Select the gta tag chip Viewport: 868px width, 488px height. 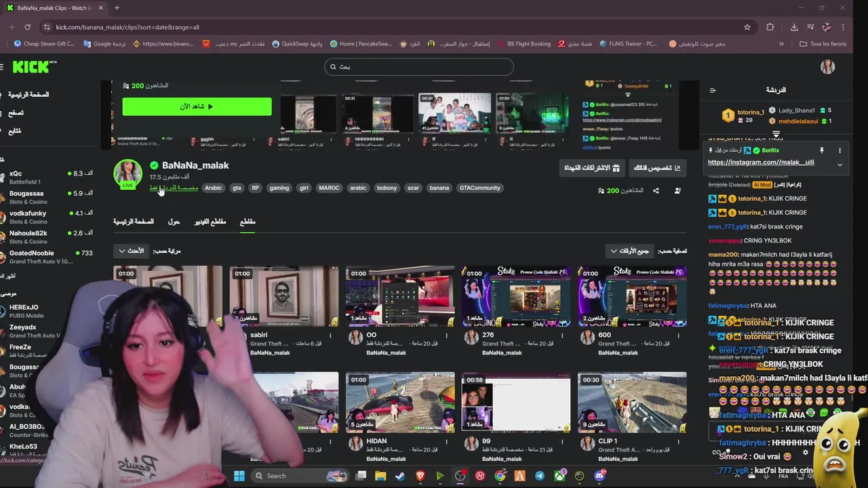237,188
